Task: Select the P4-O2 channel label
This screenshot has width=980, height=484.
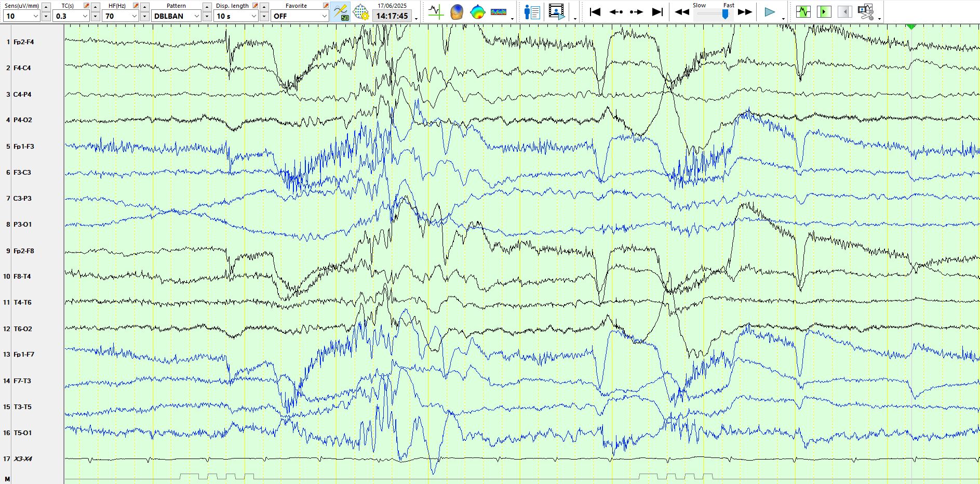Action: coord(23,120)
